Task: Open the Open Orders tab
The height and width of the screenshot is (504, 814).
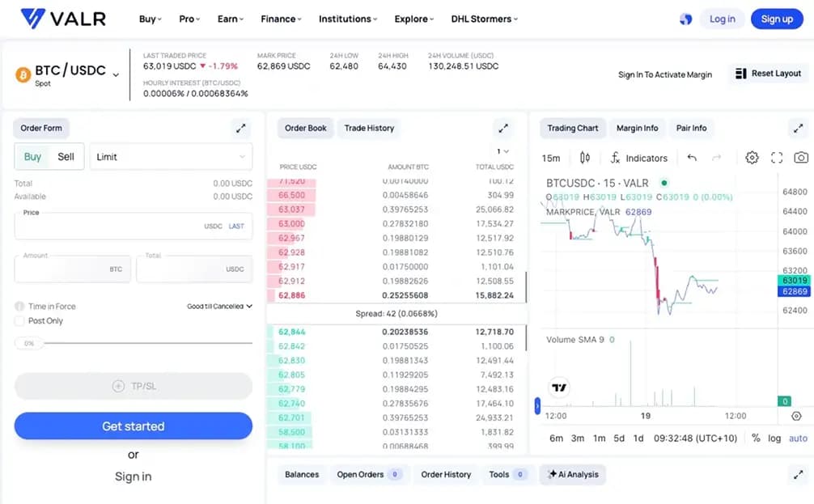Action: click(368, 474)
